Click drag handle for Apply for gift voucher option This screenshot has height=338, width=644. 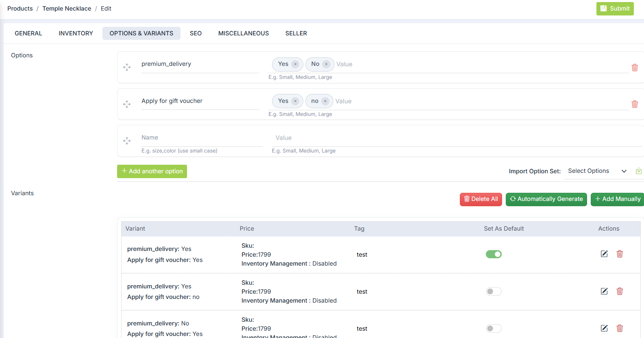click(127, 104)
